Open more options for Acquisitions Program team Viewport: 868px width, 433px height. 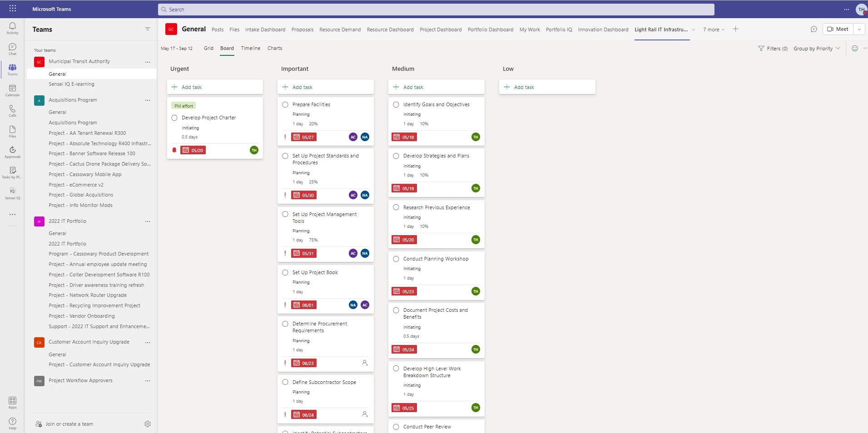point(148,100)
